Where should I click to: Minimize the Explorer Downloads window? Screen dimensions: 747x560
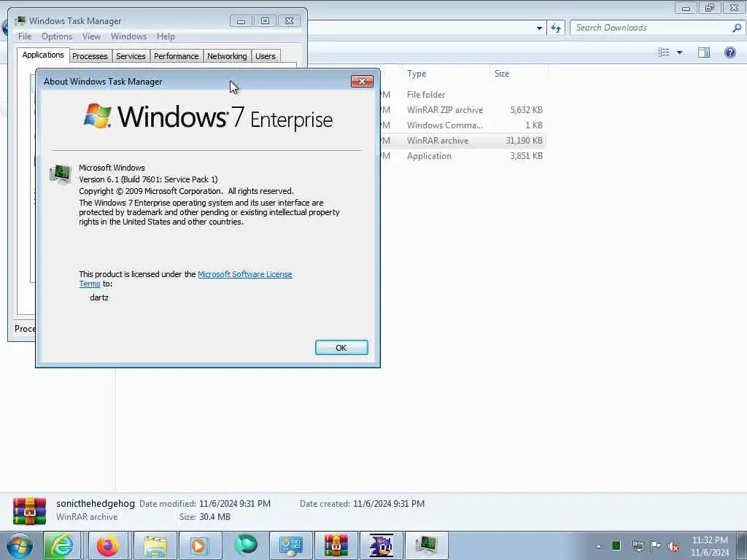pos(686,8)
